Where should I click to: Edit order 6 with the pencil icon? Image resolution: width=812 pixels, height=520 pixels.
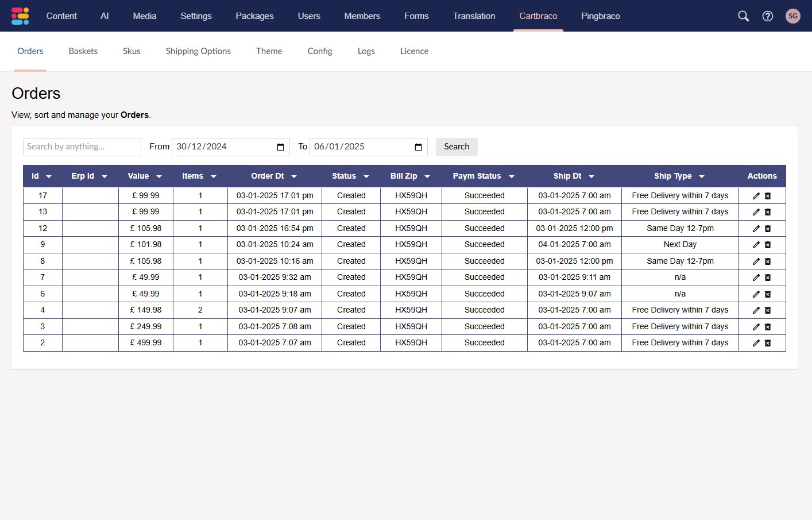(x=756, y=294)
